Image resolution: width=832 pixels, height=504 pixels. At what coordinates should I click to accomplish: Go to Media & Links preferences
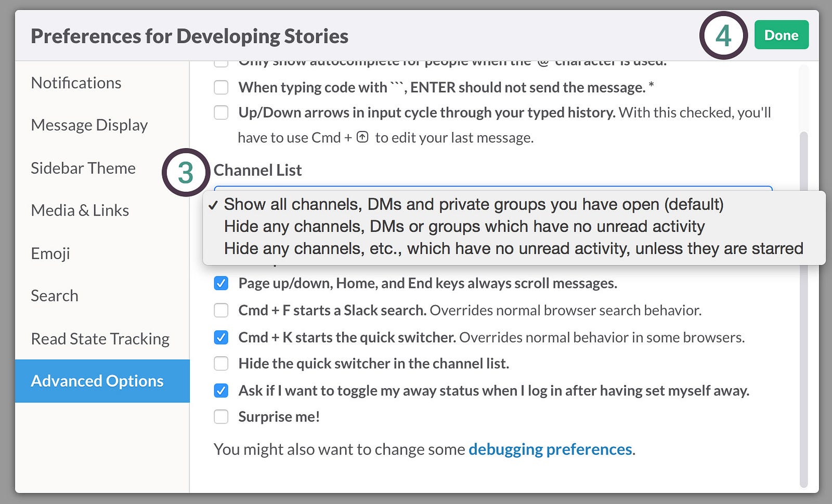80,210
